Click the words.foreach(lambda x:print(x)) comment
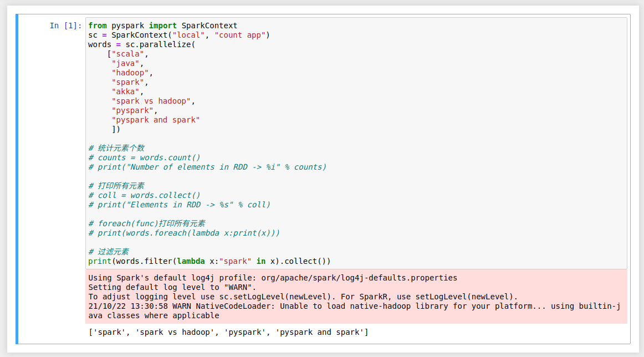 point(184,233)
